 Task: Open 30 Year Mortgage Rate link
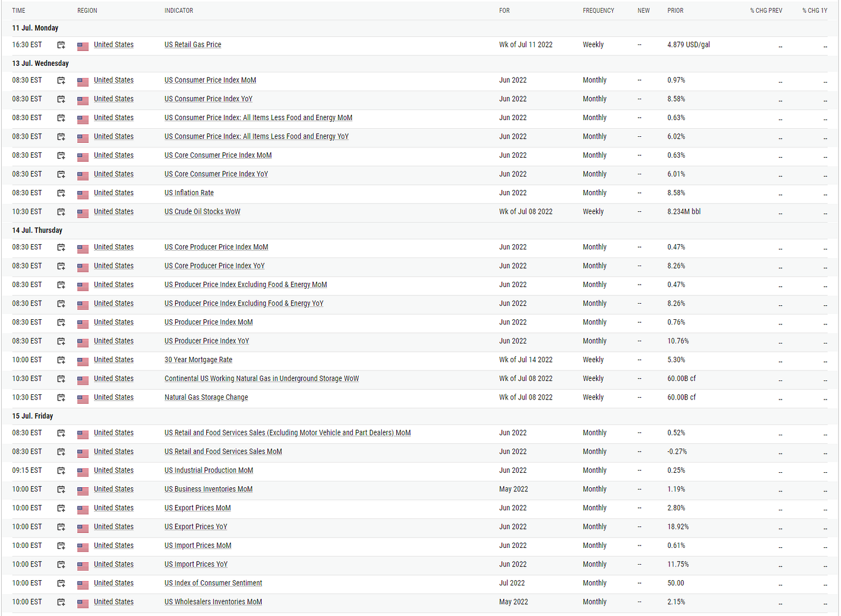click(x=198, y=360)
